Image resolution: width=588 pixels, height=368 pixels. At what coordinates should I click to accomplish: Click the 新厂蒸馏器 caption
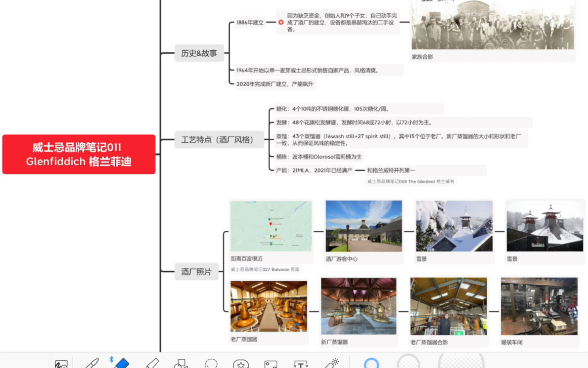pos(335,342)
